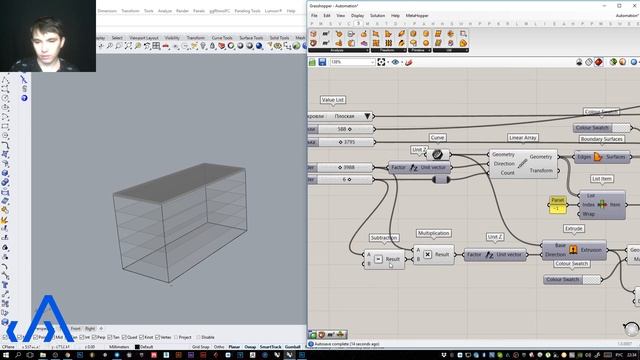Open Grasshopper Solution menu
The height and width of the screenshot is (360, 640).
(x=378, y=16)
